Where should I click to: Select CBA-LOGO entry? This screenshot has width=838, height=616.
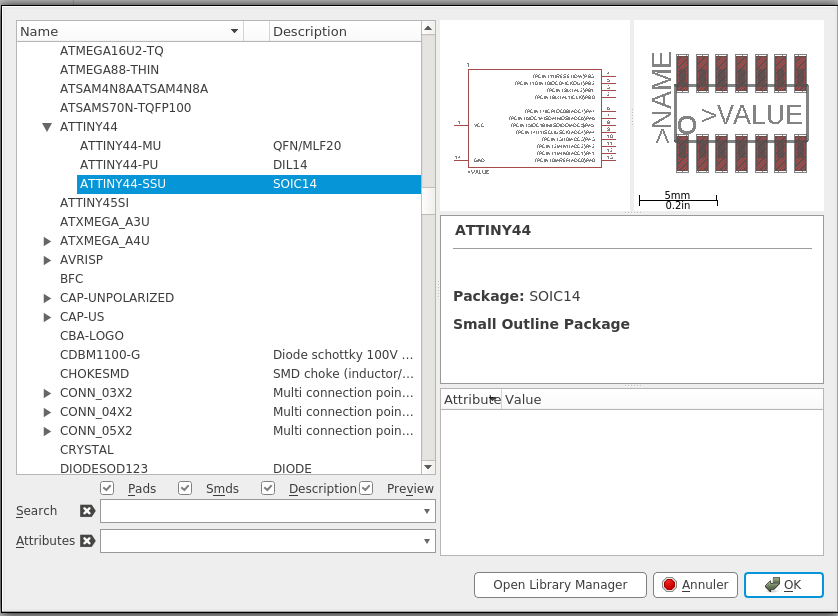point(91,336)
